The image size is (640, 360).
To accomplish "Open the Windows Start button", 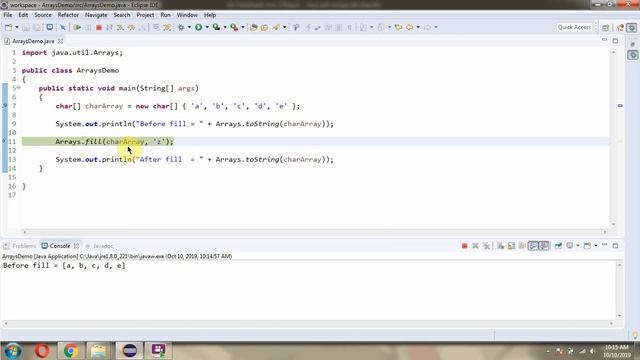I will tap(13, 351).
